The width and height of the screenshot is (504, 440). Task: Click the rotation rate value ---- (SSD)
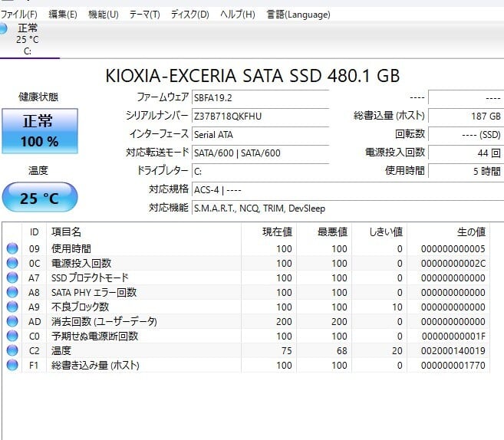point(466,135)
